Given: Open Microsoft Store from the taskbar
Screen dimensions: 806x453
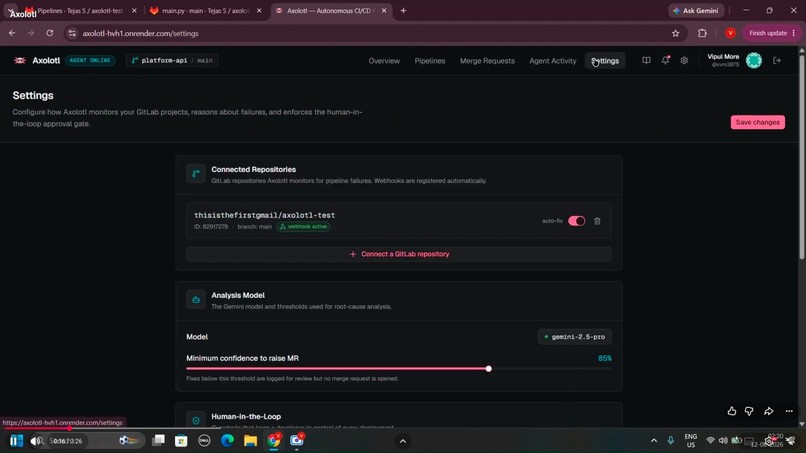Looking at the screenshot, I should pyautogui.click(x=181, y=441).
